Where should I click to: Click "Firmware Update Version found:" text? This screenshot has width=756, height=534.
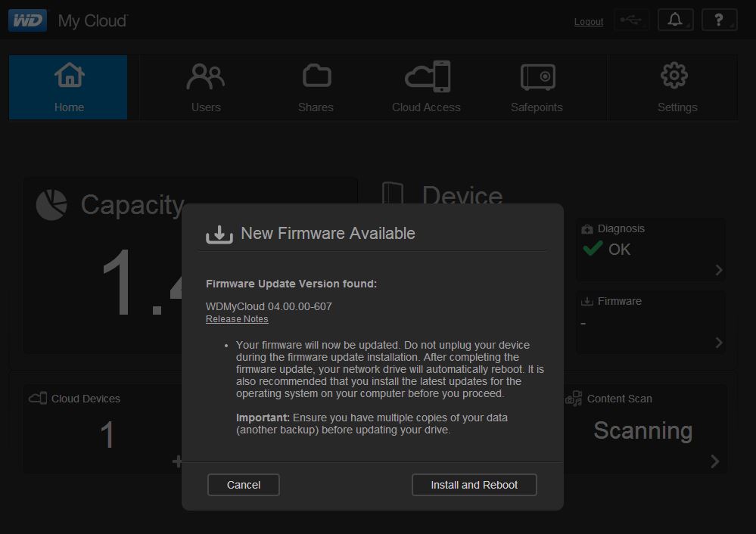(291, 284)
